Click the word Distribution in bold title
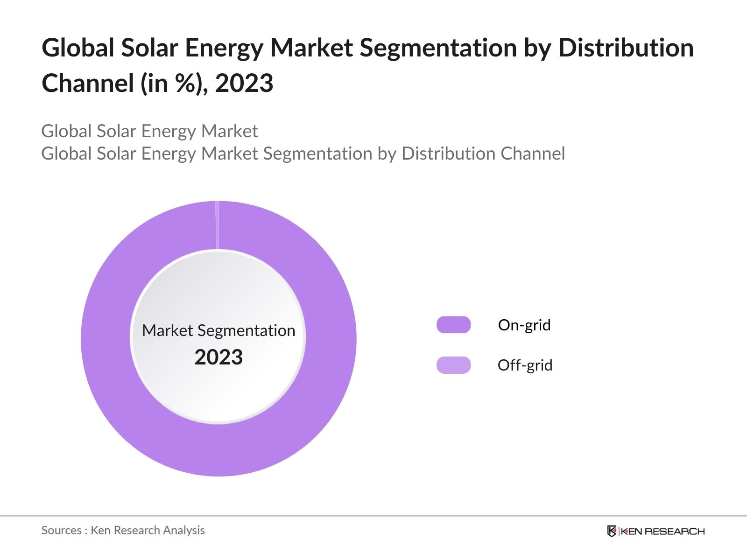 pyautogui.click(x=626, y=48)
